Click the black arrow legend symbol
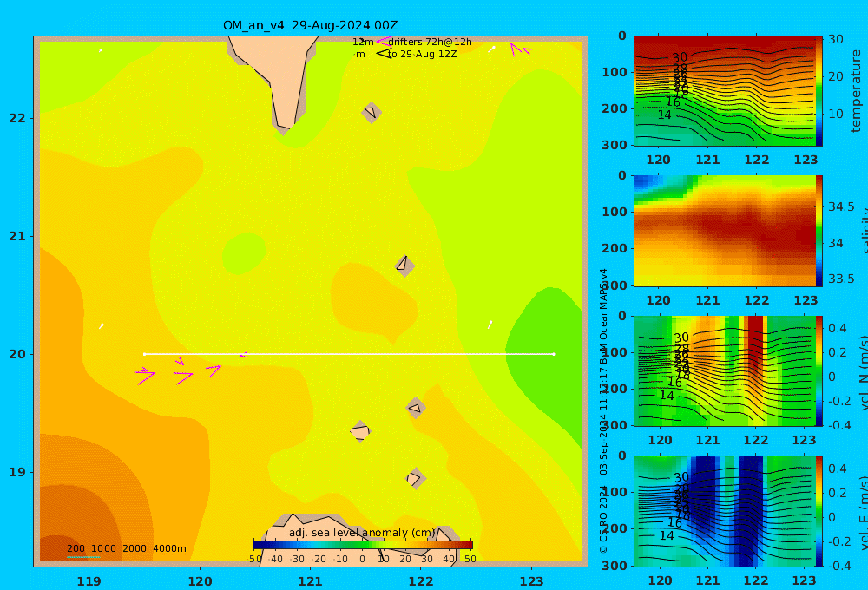The height and width of the screenshot is (590, 868). point(384,54)
